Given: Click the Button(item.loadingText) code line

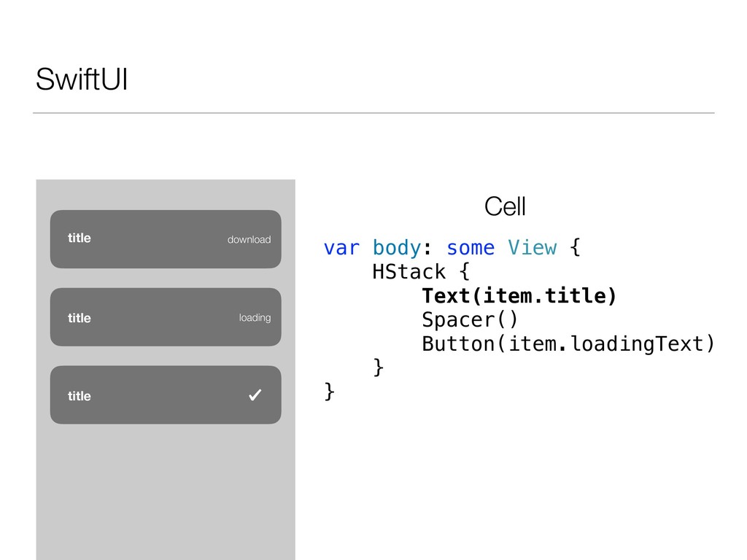Looking at the screenshot, I should click(568, 344).
